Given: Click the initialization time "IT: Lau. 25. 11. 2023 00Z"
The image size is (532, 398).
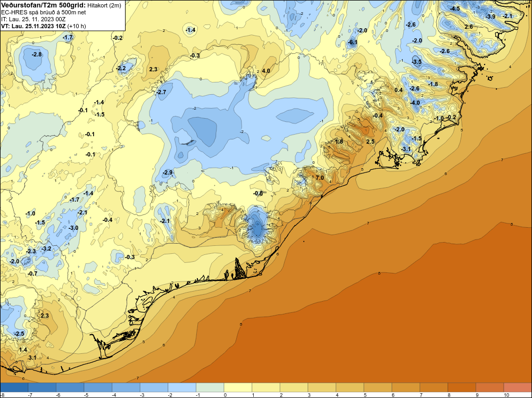Looking at the screenshot, I should point(33,19).
